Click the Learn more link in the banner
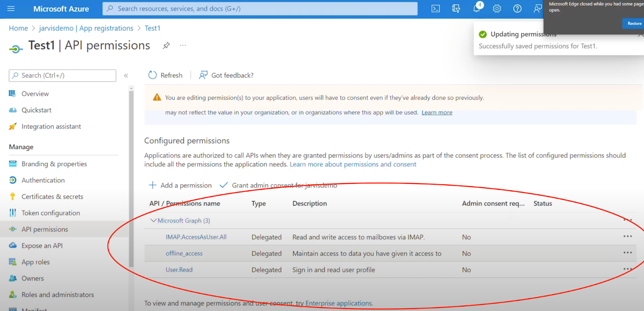Screen dimensions: 644x311 [437, 113]
